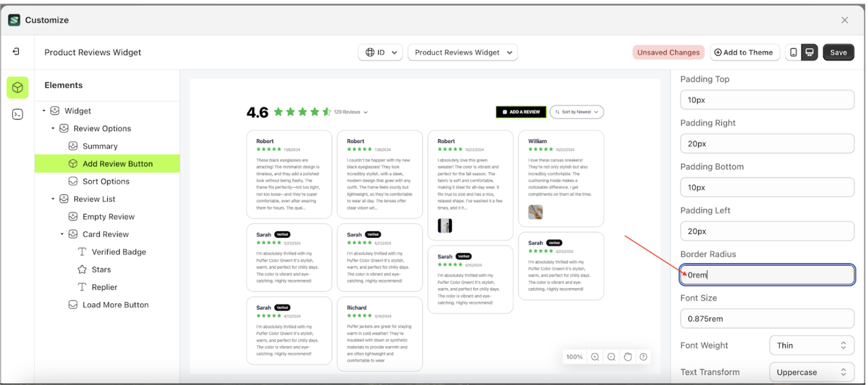Click the Sort Options item icon

73,181
